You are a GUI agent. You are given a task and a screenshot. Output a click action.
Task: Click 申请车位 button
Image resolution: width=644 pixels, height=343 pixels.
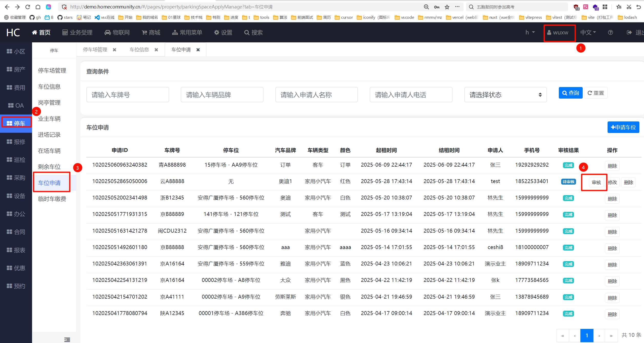(x=623, y=127)
